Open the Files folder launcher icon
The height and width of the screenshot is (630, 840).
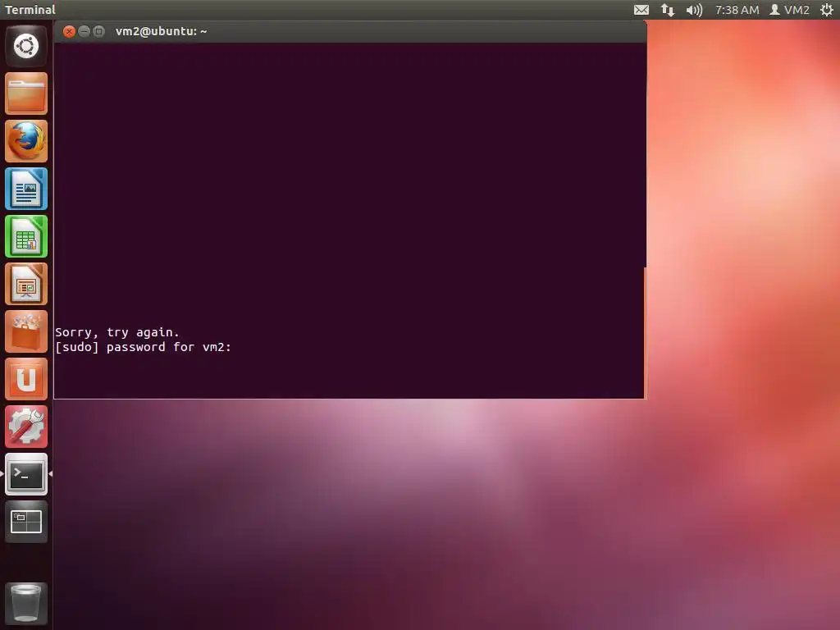[x=26, y=94]
